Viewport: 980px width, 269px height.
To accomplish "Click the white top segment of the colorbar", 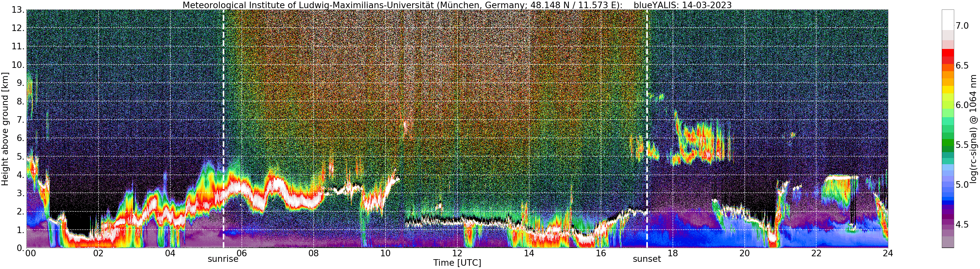I will click(947, 20).
